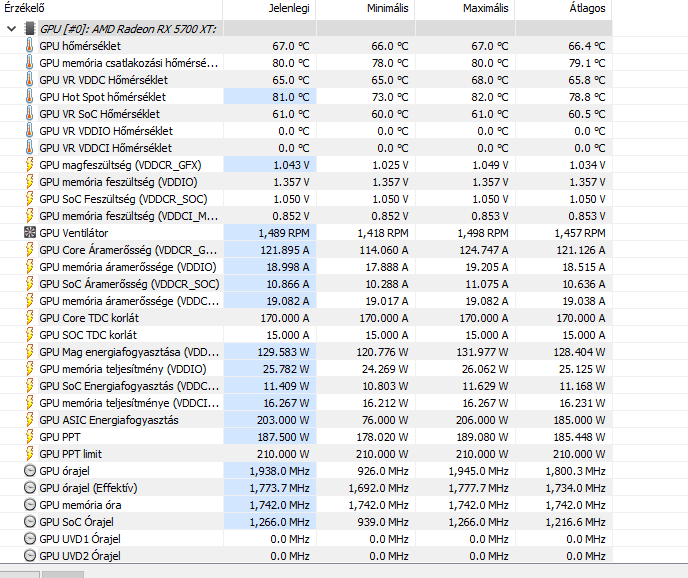Click the maximum value 1,945.0 MHz
This screenshot has height=578, width=688.
point(478,471)
